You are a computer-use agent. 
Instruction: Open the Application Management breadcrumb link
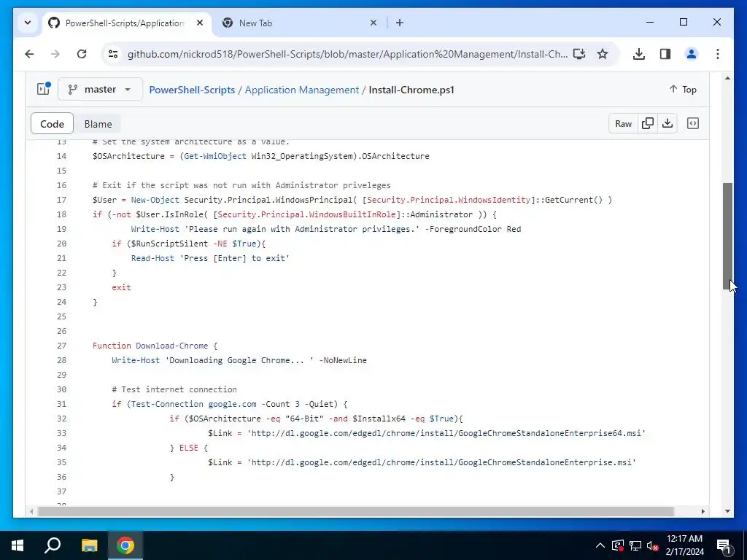click(301, 90)
